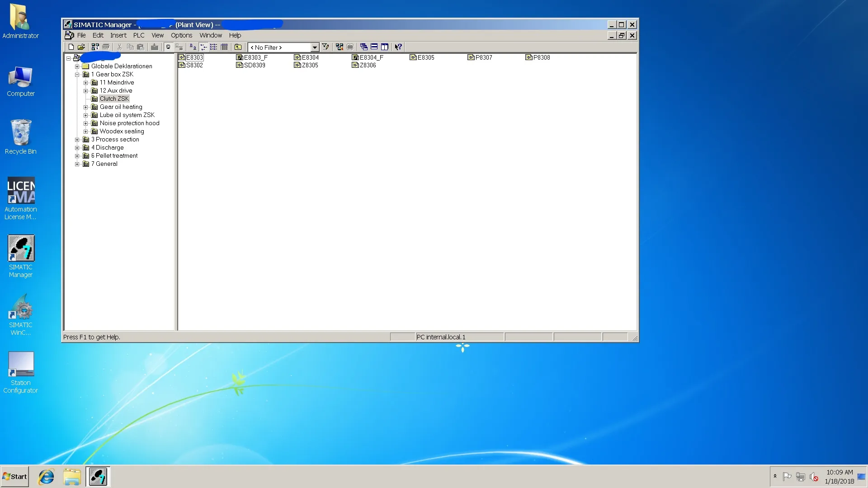Expand the Noise protection hood node

pyautogui.click(x=85, y=123)
